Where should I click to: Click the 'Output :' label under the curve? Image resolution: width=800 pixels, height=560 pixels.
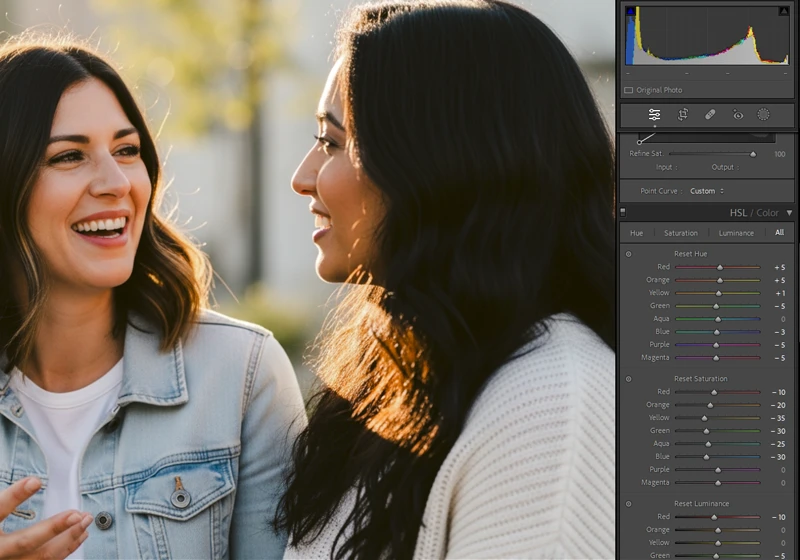725,167
